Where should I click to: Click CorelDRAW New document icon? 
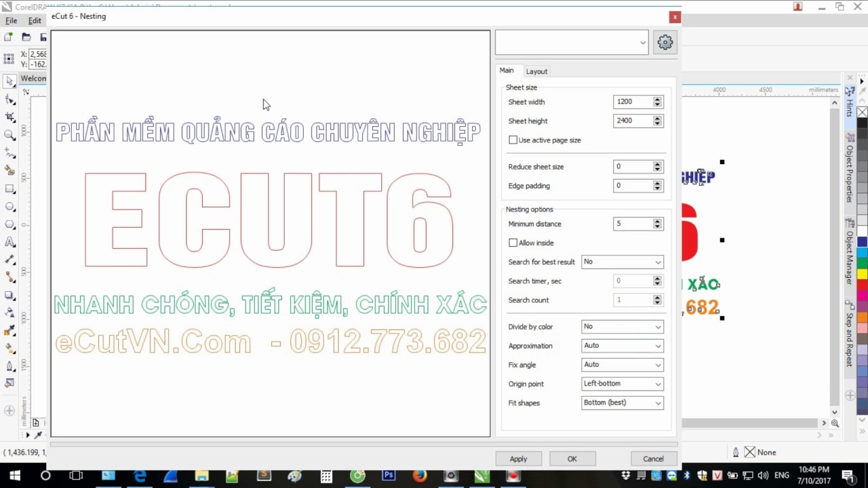(8, 37)
